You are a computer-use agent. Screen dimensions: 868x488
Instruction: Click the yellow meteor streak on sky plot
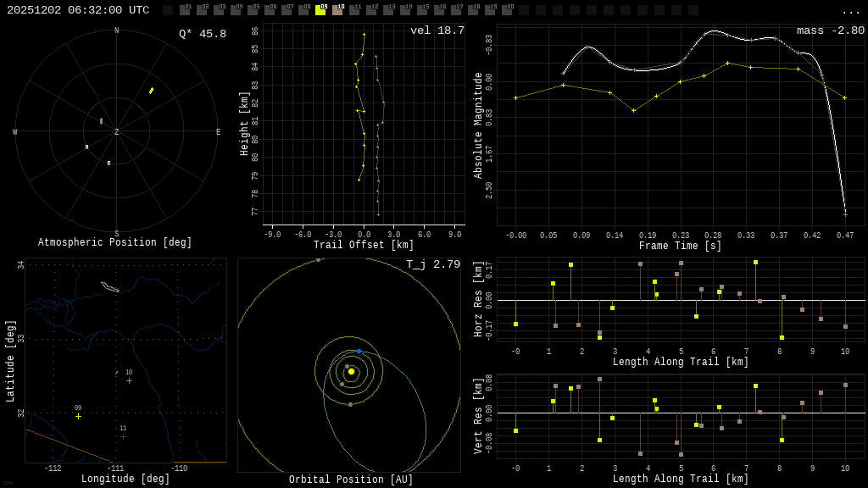(151, 91)
